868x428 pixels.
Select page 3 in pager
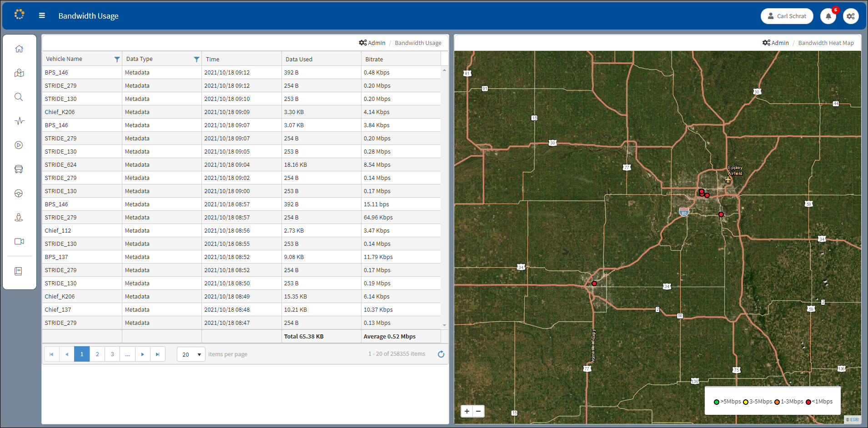click(x=112, y=354)
